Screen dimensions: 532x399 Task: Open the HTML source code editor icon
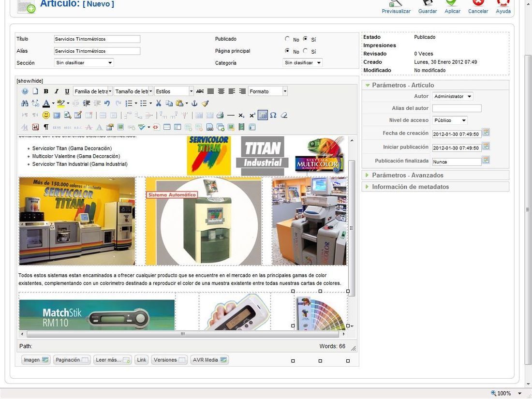click(x=156, y=127)
